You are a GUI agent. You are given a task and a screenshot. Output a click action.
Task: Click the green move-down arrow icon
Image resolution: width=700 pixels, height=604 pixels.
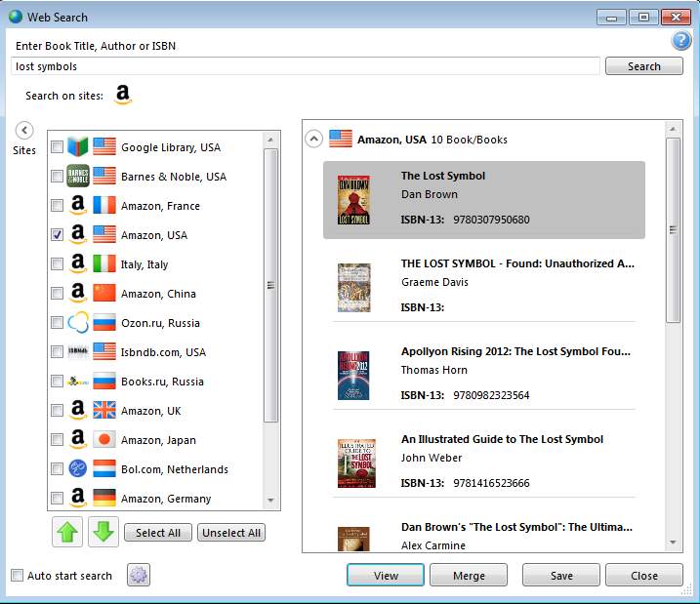[x=103, y=532]
